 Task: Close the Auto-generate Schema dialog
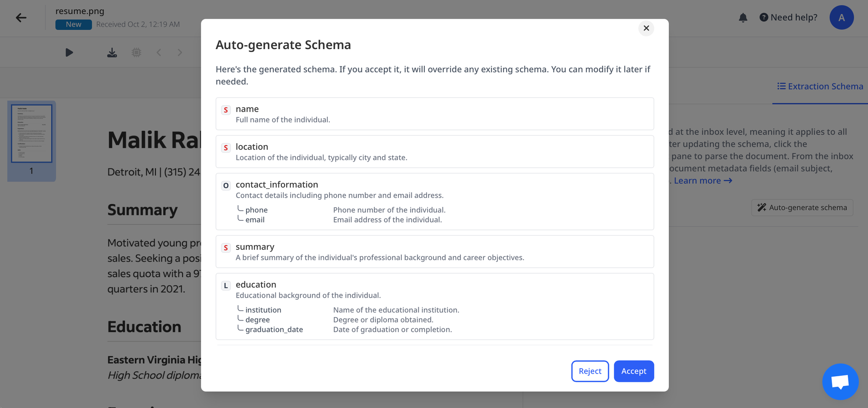click(646, 28)
